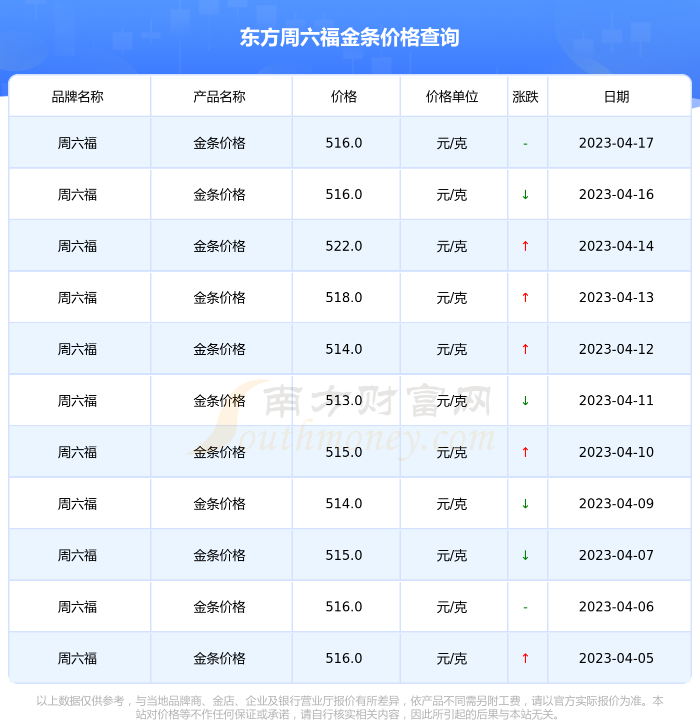700x728 pixels.
Task: Click the red up arrow for 2023-04-10
Action: coord(525,452)
